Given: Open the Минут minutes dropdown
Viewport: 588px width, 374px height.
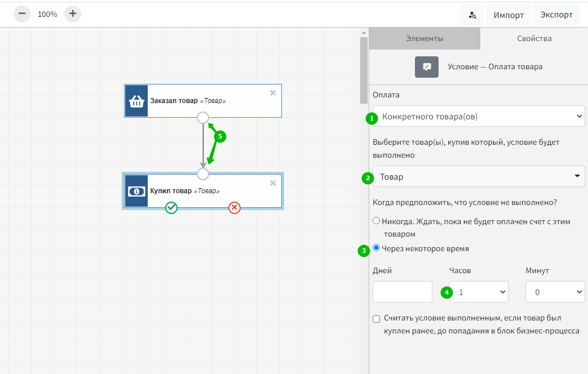Looking at the screenshot, I should tap(555, 292).
